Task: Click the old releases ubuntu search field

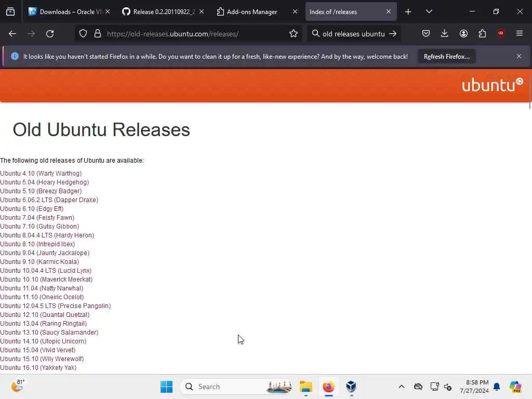Action: 353,34
